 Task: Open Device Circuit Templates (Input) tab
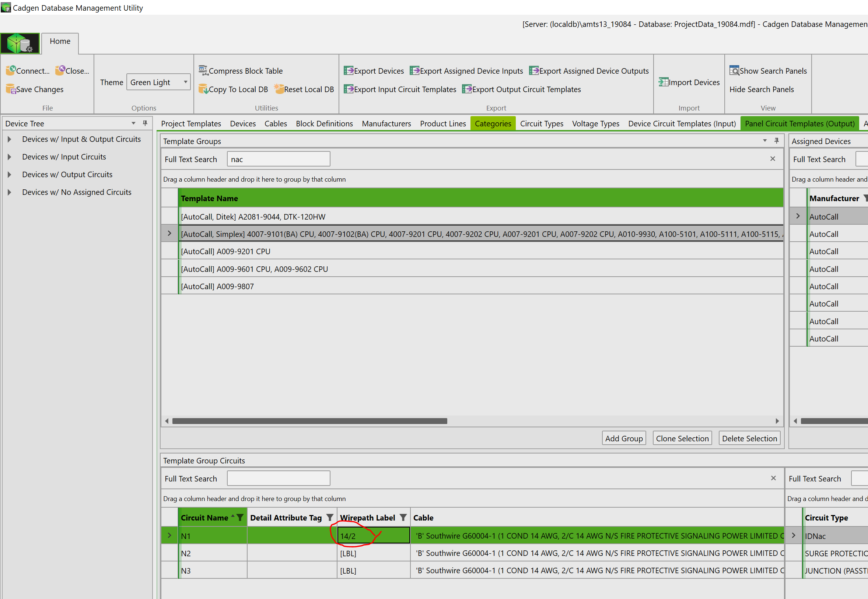(682, 123)
